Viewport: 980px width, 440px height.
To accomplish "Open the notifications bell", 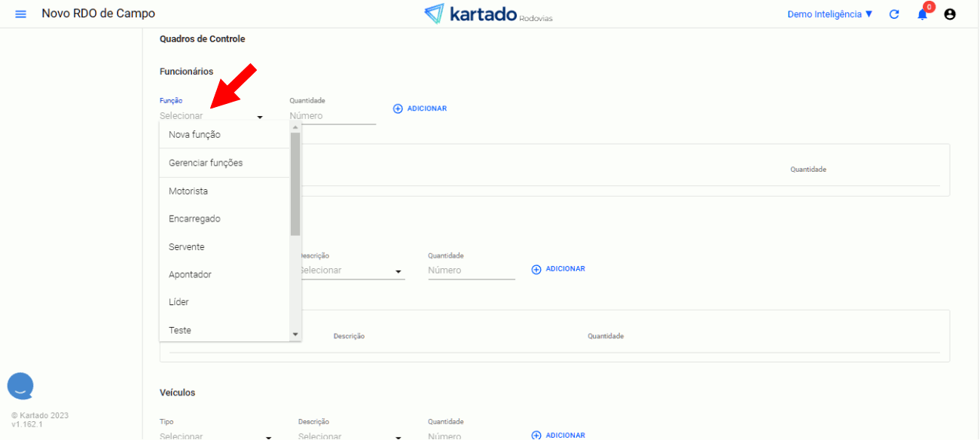I will click(x=922, y=14).
